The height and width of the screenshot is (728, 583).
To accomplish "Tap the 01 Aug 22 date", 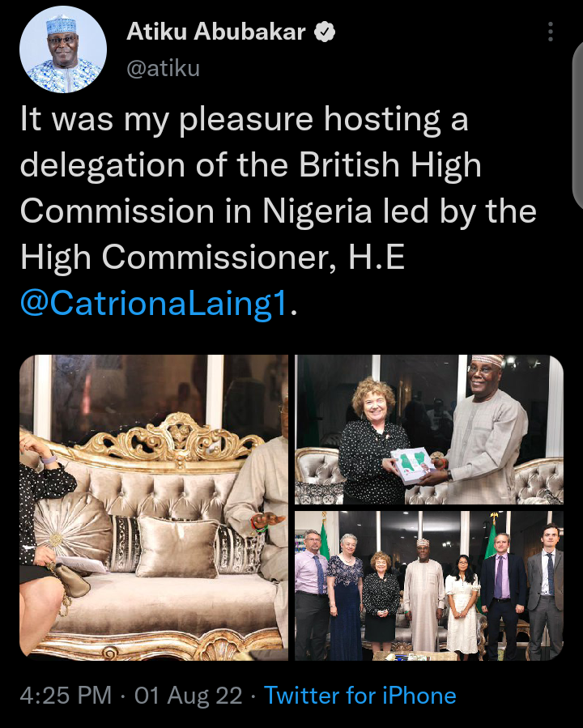I will [x=189, y=695].
